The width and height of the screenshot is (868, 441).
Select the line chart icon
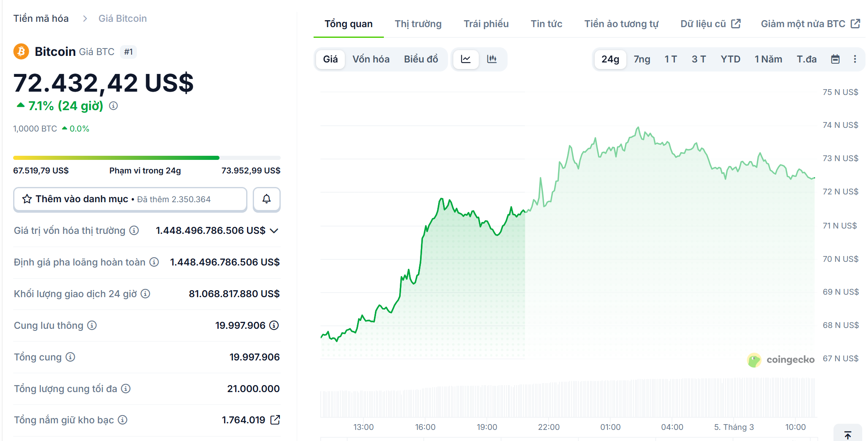466,59
